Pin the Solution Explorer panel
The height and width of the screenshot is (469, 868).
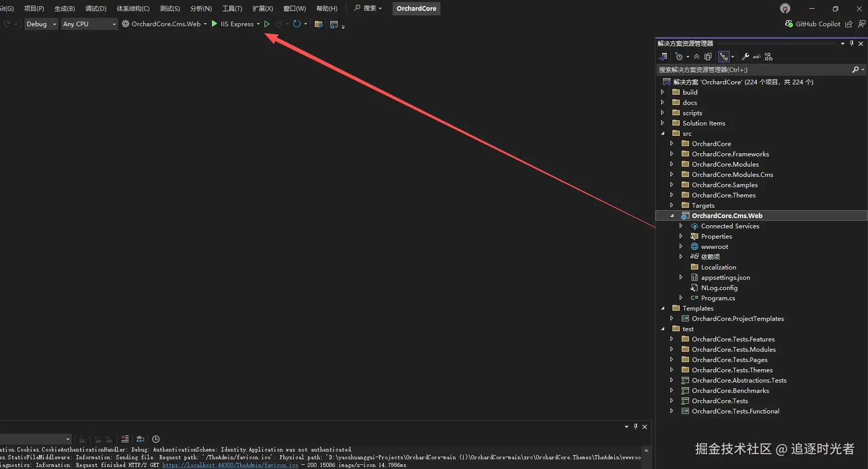click(852, 44)
